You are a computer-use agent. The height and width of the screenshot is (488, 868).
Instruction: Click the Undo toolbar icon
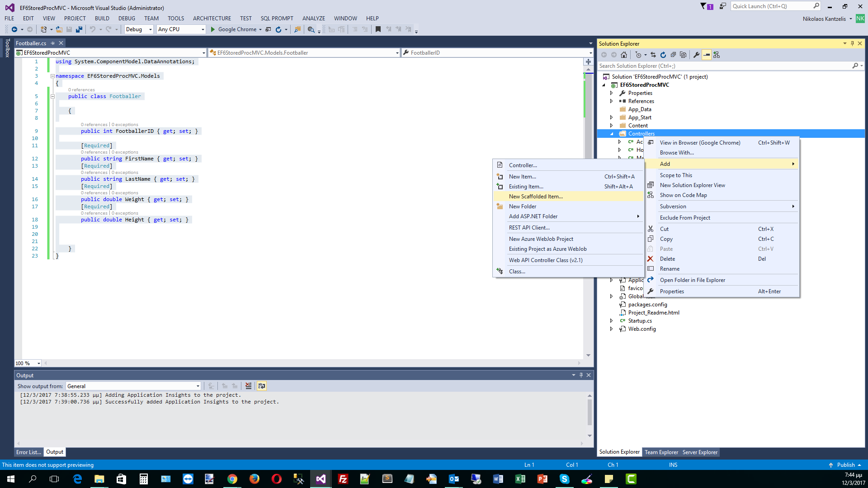coord(93,29)
